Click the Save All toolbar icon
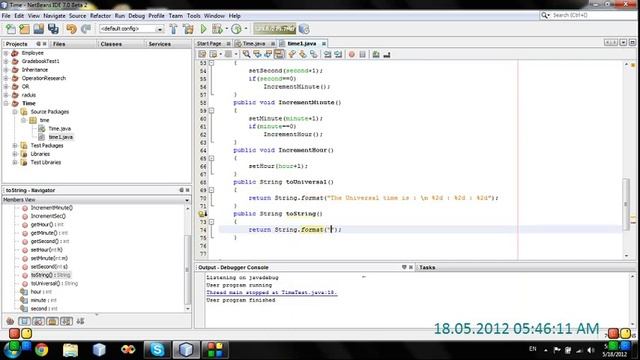 [x=53, y=29]
